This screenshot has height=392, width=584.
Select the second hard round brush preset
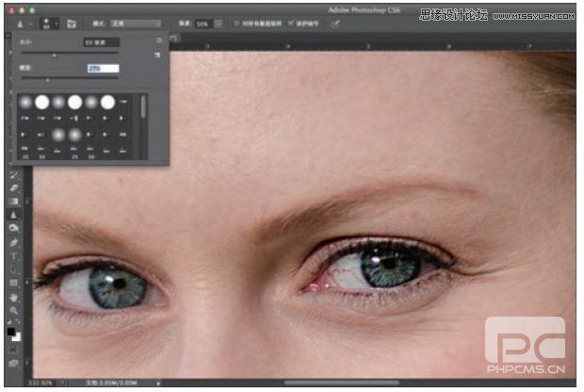coord(74,102)
